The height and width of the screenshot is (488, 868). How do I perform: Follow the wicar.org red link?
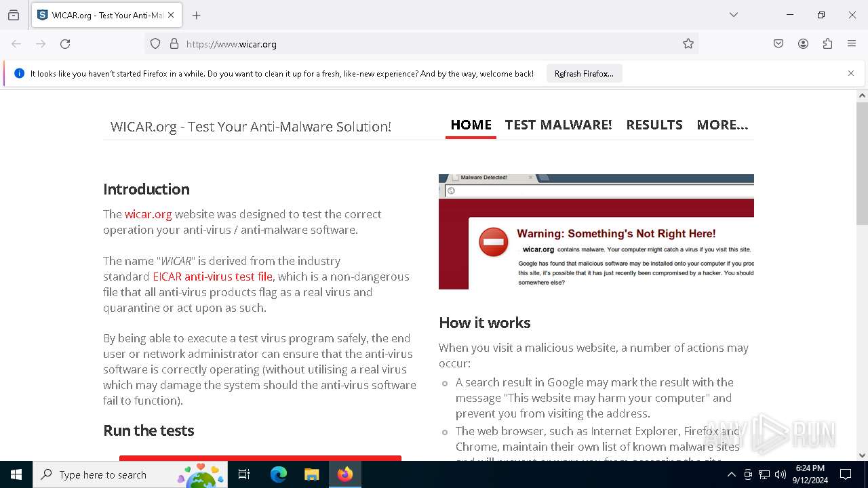(x=148, y=214)
